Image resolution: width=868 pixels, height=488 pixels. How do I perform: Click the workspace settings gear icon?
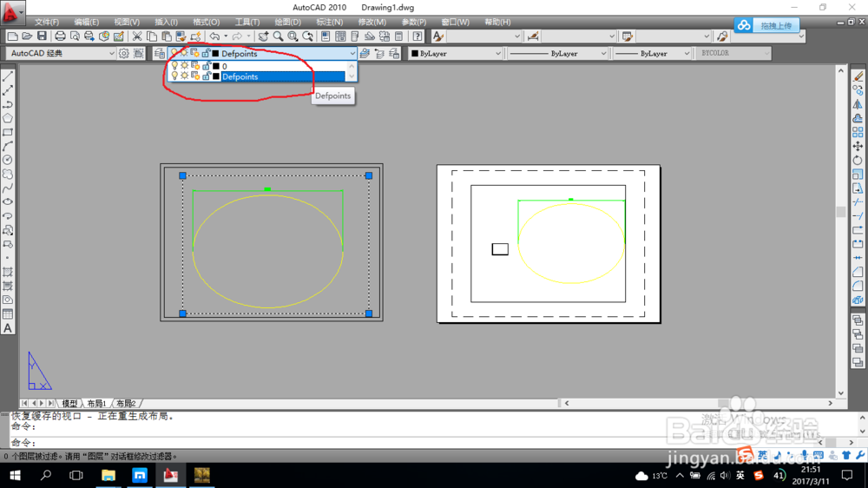click(x=124, y=53)
